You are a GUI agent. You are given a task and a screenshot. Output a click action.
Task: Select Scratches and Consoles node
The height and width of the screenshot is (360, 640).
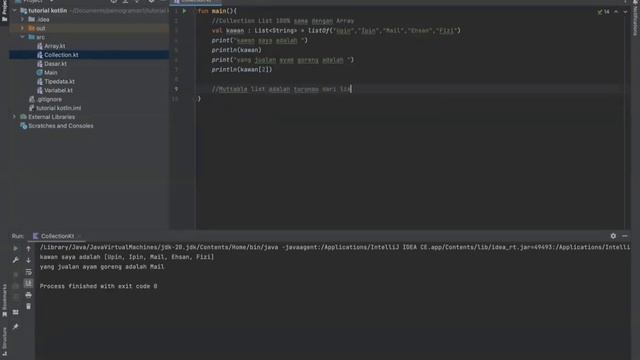[60, 126]
